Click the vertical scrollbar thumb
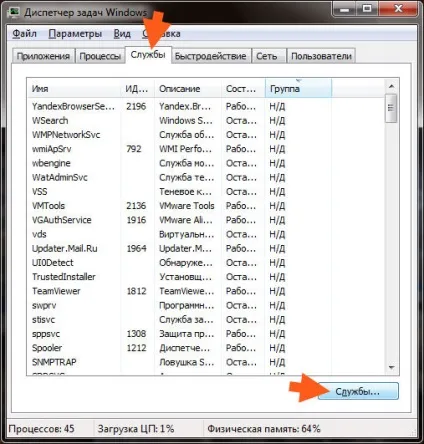This screenshot has width=424, height=444. pos(391,108)
